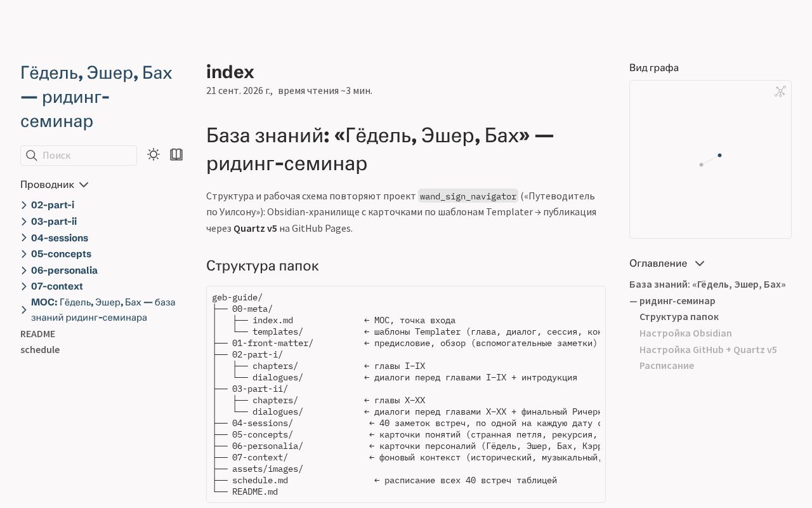The image size is (812, 508).
Task: Expand the 06-personalia folder chevron
Action: 24,271
